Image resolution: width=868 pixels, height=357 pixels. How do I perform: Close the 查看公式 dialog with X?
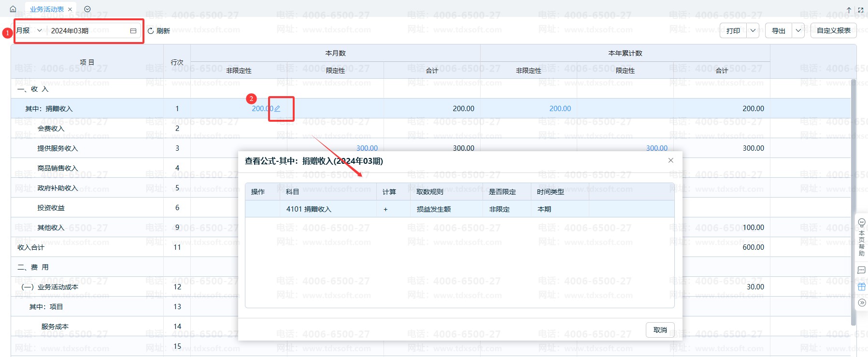click(x=670, y=160)
